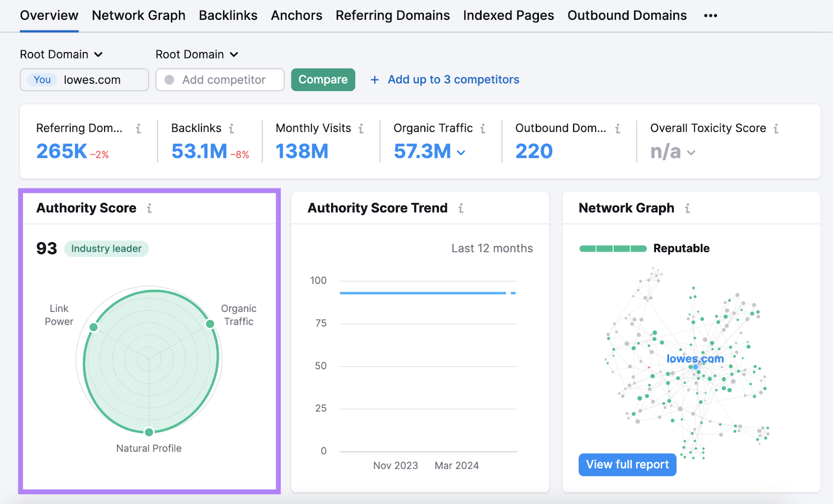This screenshot has height=504, width=833.
Task: Open the Overall Toxicity Score info tooltip
Action: tap(777, 128)
